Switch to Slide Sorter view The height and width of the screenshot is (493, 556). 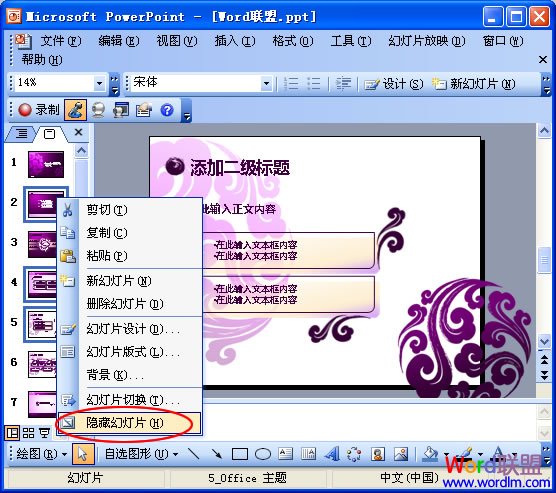(x=28, y=433)
